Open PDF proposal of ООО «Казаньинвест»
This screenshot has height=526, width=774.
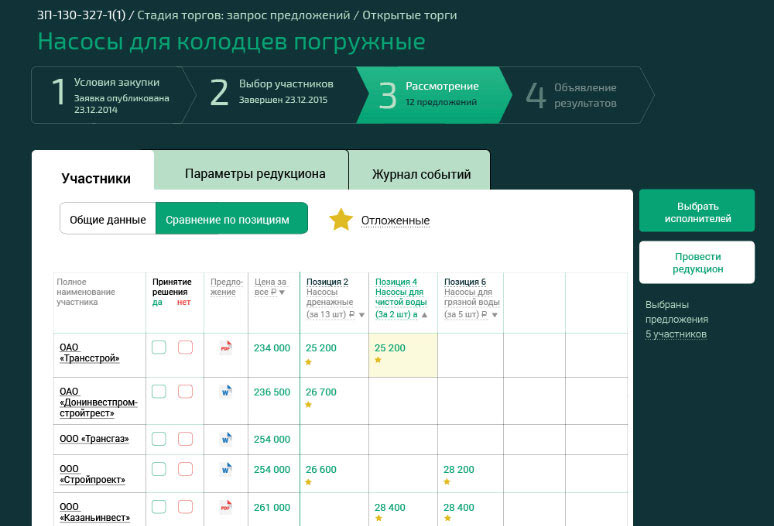(x=225, y=507)
